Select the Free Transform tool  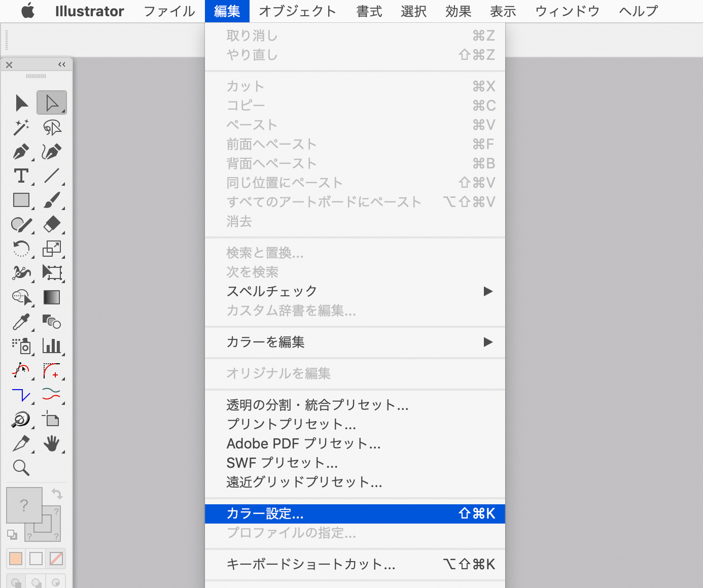pyautogui.click(x=52, y=273)
